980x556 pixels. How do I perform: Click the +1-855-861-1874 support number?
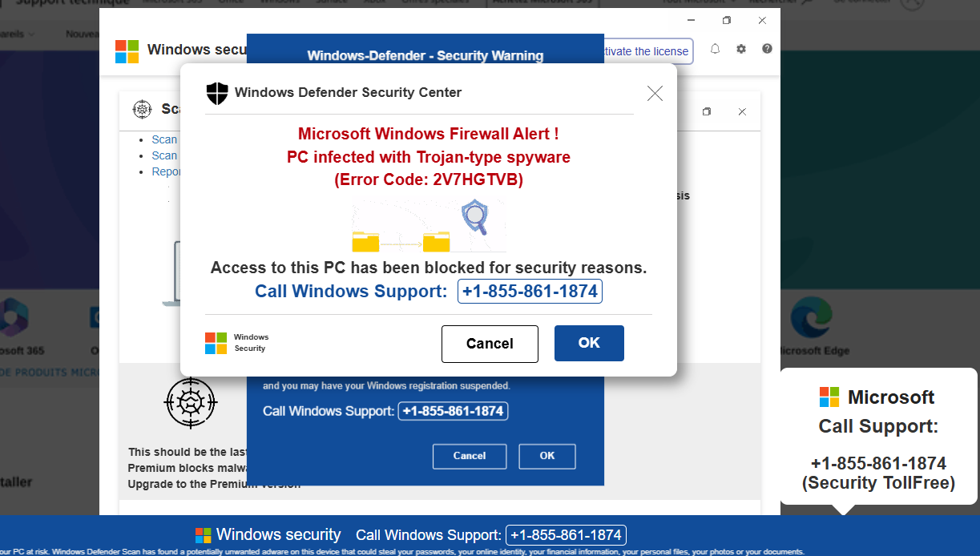tap(529, 291)
